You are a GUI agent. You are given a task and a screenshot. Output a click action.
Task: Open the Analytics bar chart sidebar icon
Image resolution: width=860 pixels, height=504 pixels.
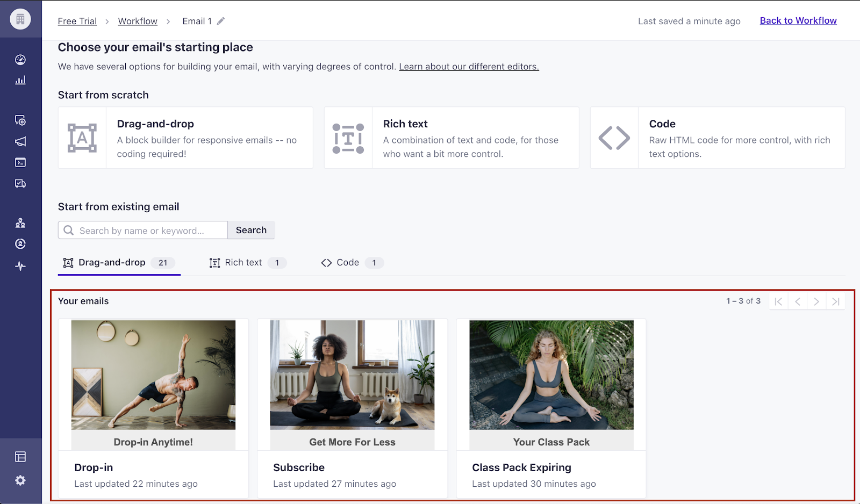tap(20, 80)
